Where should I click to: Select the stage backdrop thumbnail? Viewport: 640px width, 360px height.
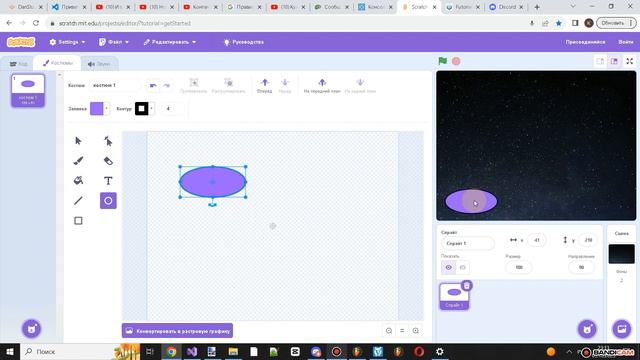622,253
